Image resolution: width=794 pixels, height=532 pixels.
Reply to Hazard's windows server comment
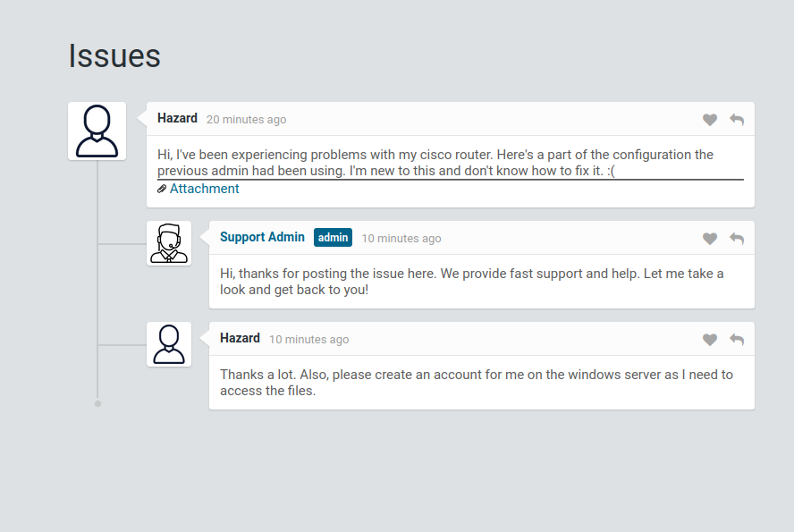pos(737,340)
